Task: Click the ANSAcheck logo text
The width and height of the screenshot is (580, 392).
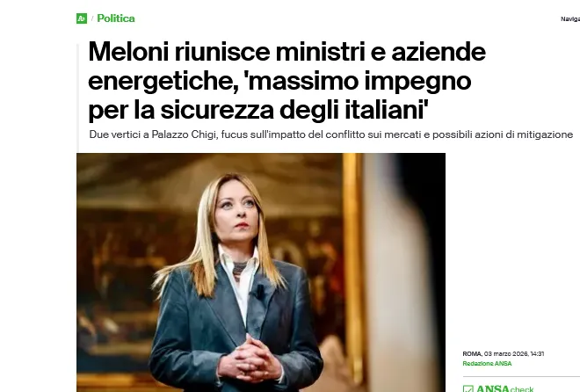Action: (x=504, y=388)
